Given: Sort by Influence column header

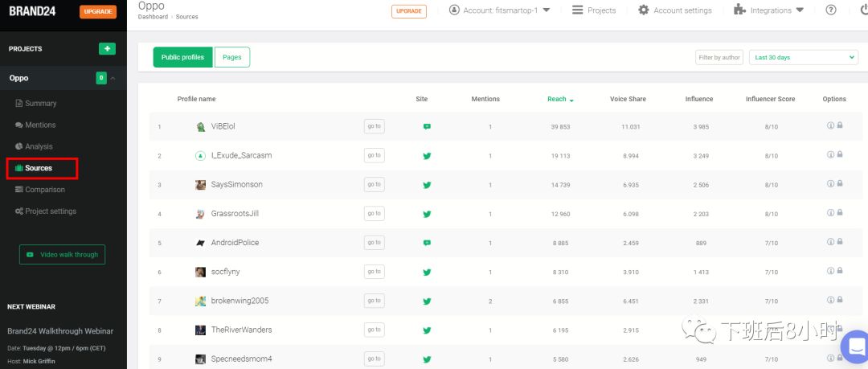Looking at the screenshot, I should click(x=699, y=99).
